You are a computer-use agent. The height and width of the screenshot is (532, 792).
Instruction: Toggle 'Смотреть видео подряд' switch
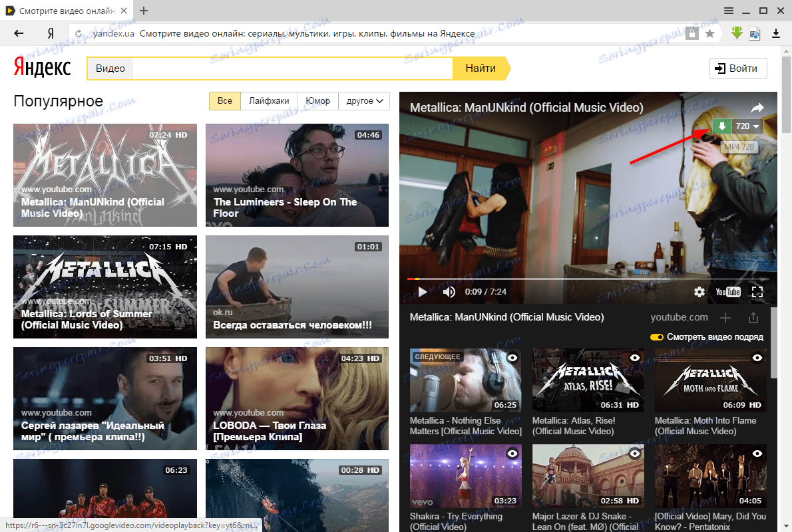[657, 337]
